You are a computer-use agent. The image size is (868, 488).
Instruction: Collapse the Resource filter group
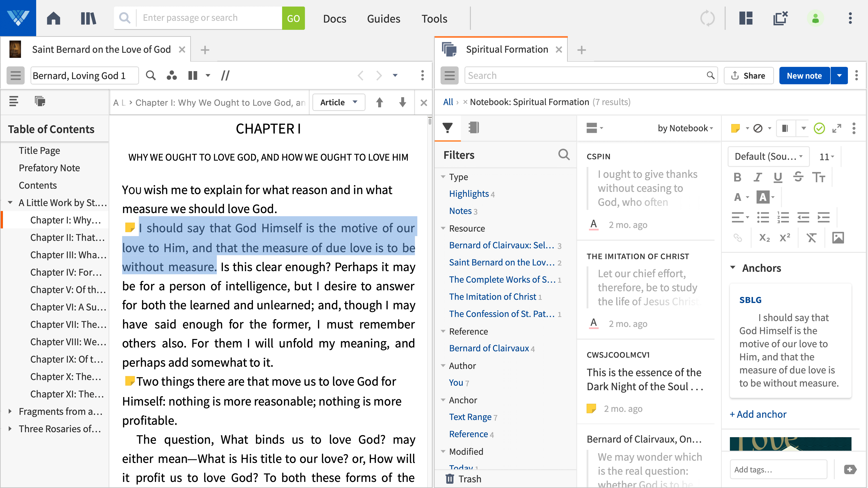point(443,228)
